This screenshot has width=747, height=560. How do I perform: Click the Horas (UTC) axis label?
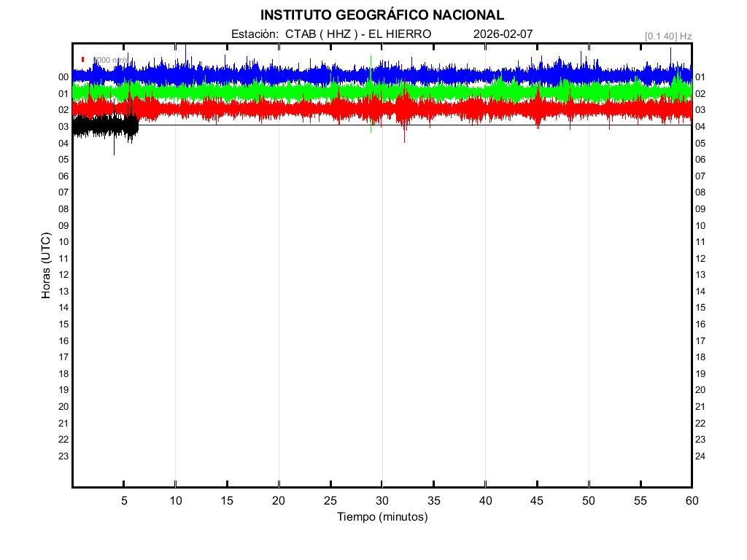(46, 266)
